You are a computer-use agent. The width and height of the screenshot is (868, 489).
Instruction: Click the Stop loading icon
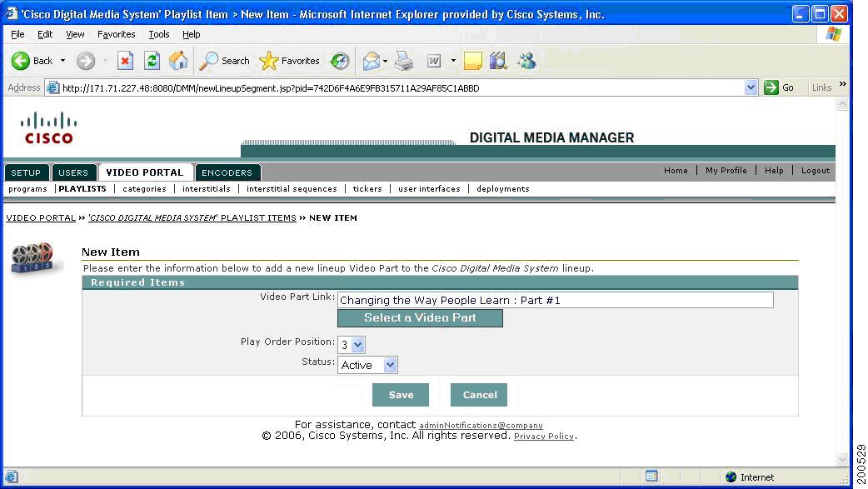126,61
